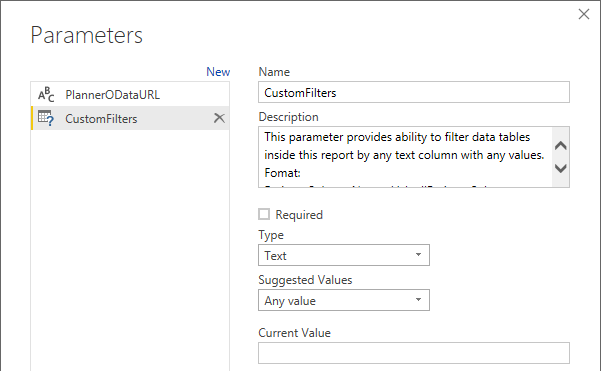The image size is (601, 371).
Task: Close the Parameters dialog
Action: pyautogui.click(x=584, y=14)
